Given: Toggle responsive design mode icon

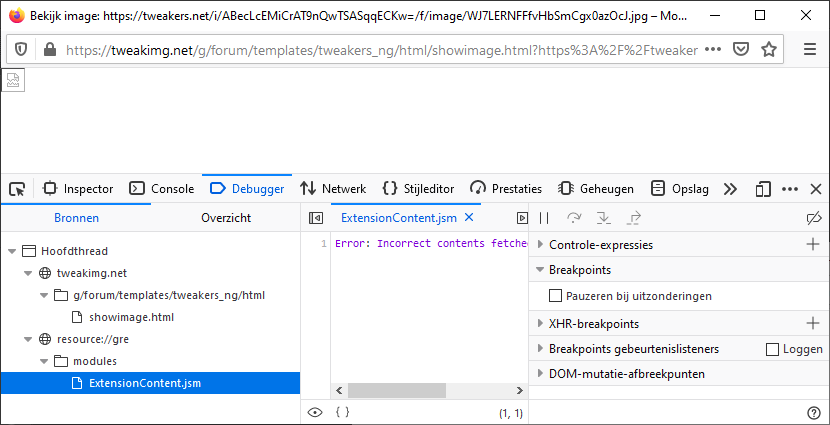Looking at the screenshot, I should pyautogui.click(x=763, y=189).
